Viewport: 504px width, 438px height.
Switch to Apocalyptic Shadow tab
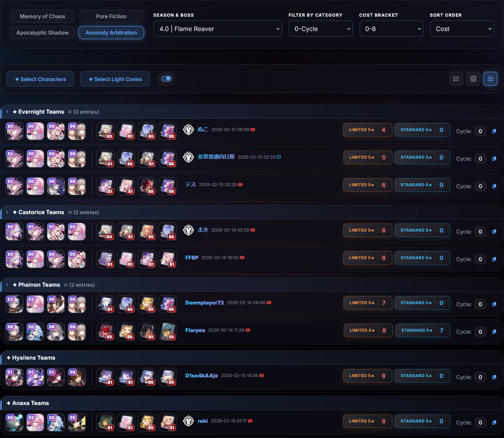tap(43, 33)
